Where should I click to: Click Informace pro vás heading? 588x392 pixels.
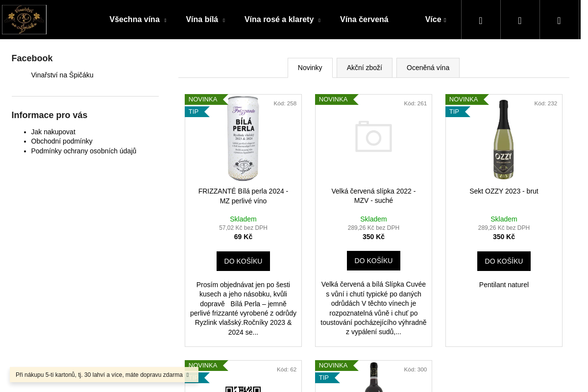(x=49, y=115)
